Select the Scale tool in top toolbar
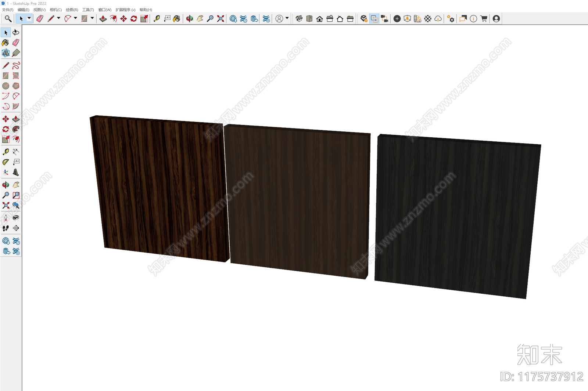The image size is (588, 391). pyautogui.click(x=144, y=18)
